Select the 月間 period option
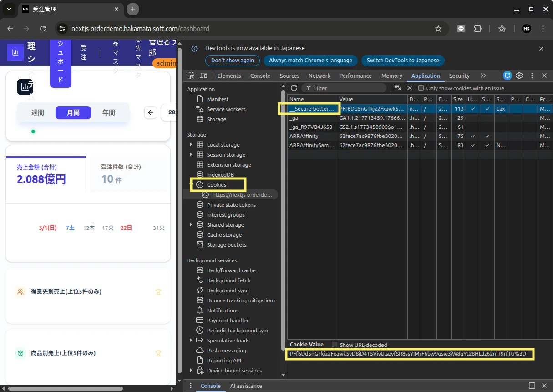Screen dimensions: 553x392 (x=73, y=112)
